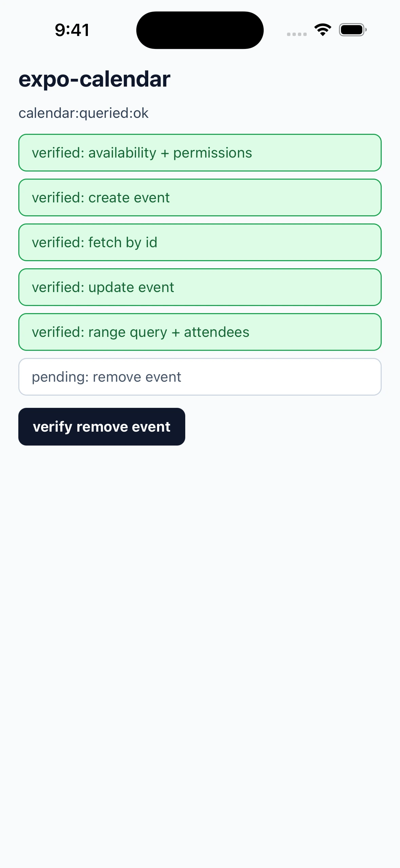Select the pending: remove event row
The width and height of the screenshot is (400, 868).
point(200,377)
